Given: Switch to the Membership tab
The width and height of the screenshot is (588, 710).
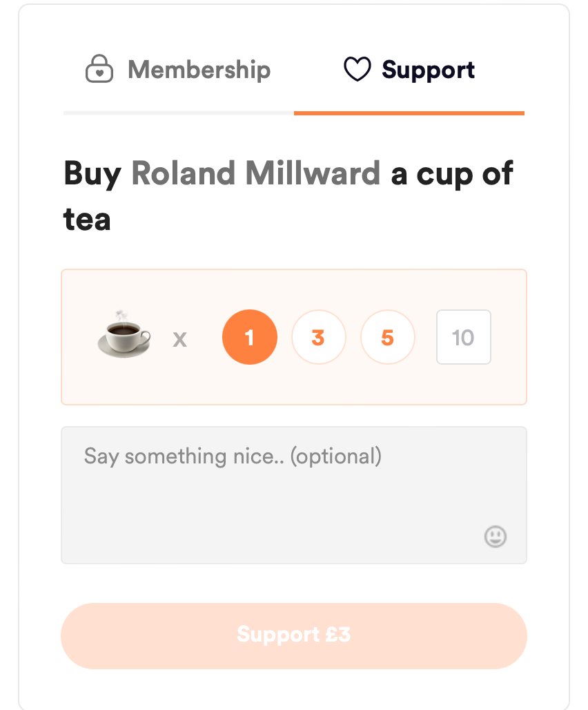Looking at the screenshot, I should [179, 69].
